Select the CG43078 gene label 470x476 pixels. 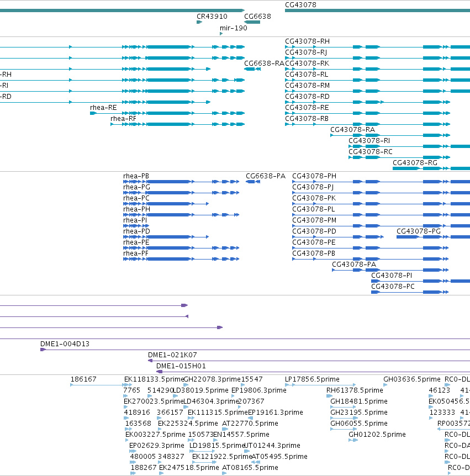[300, 5]
